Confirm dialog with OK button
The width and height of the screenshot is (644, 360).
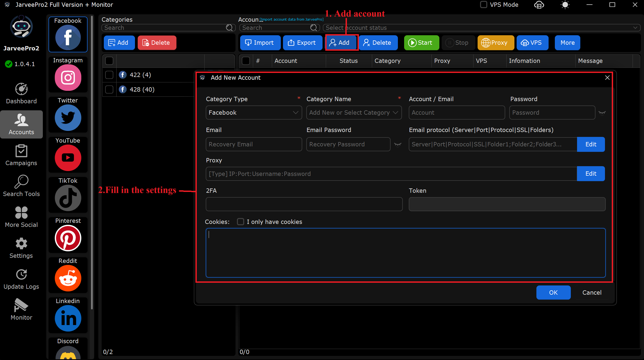553,292
